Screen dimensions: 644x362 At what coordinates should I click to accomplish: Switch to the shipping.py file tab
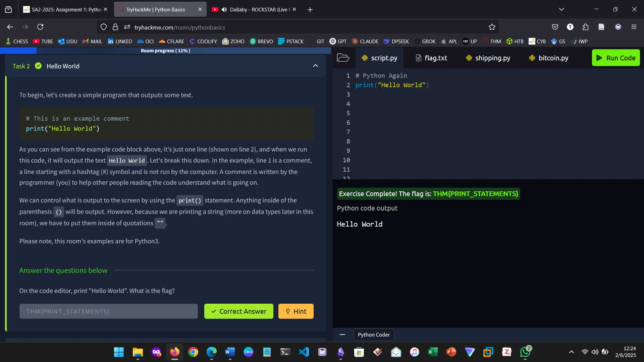[x=488, y=58]
